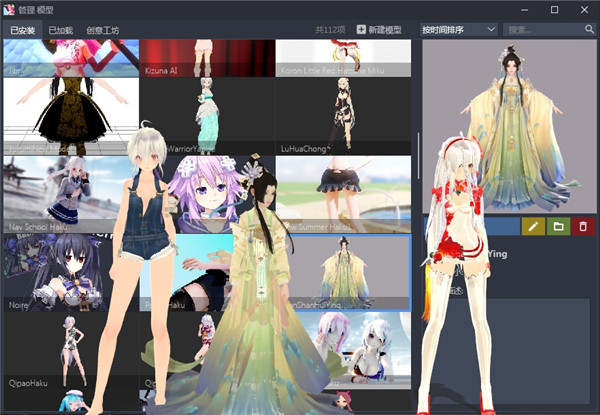Minimize the 管理 模型 window
Image resolution: width=600 pixels, height=415 pixels.
click(x=525, y=10)
